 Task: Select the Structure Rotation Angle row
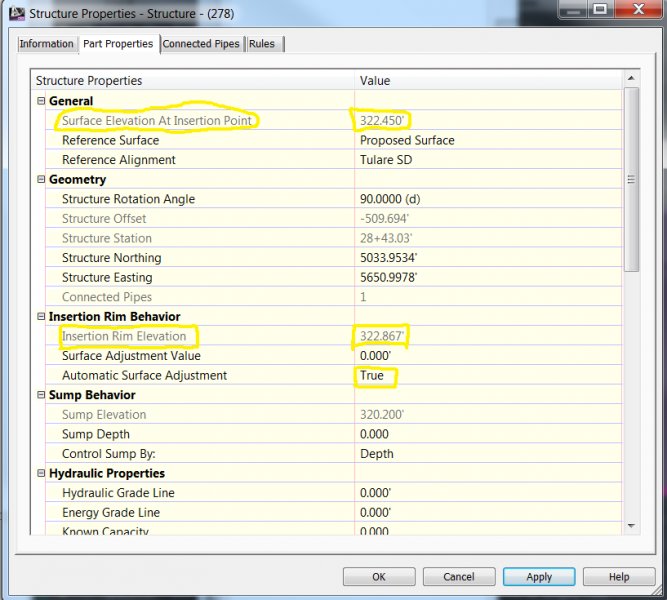click(334, 199)
